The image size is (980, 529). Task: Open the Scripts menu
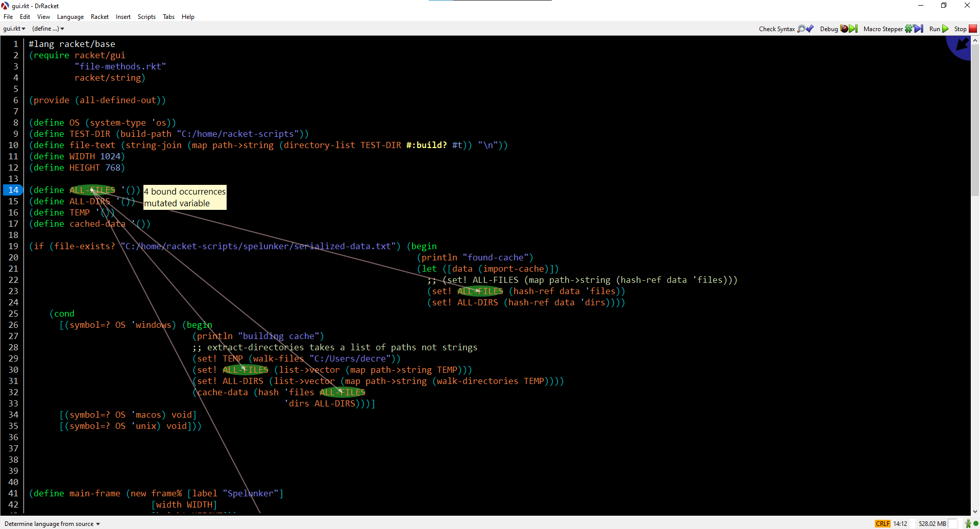(x=146, y=16)
